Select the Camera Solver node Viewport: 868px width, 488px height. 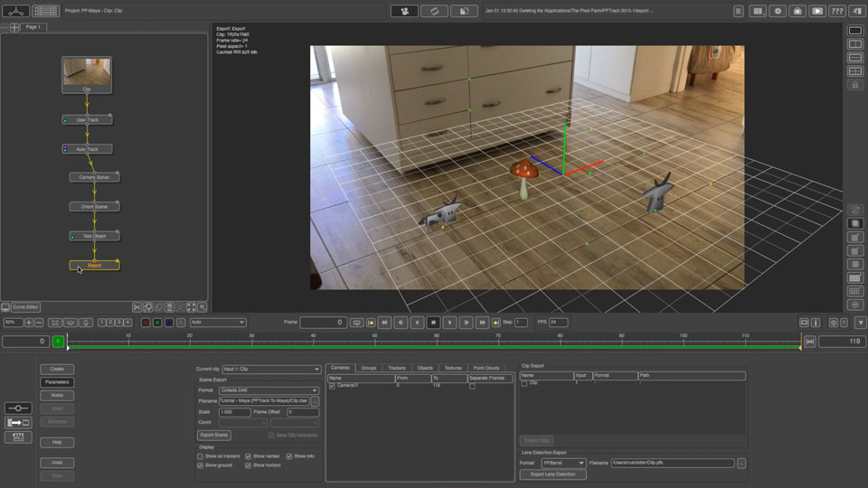pos(94,177)
